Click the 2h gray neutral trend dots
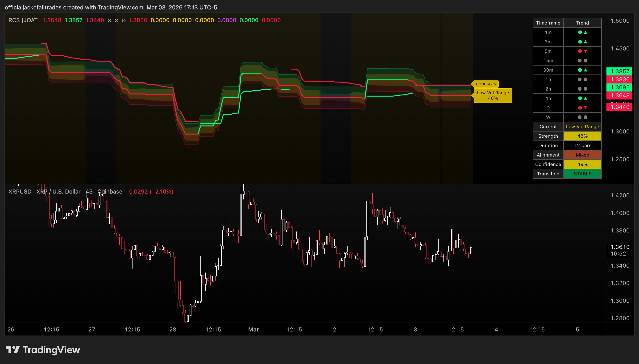Screen dimensions: 639x364 [582, 89]
